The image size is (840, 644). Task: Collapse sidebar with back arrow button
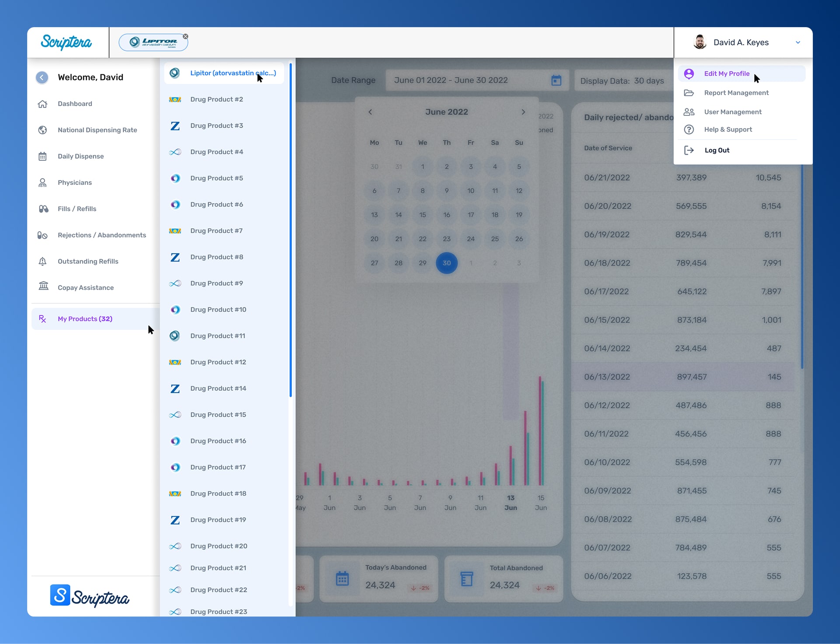point(42,78)
